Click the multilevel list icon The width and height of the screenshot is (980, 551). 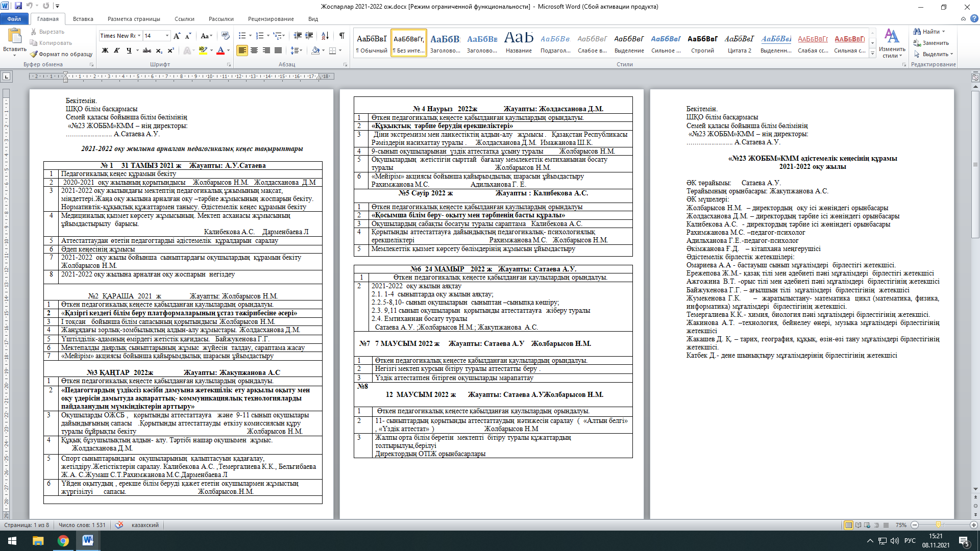pyautogui.click(x=277, y=36)
